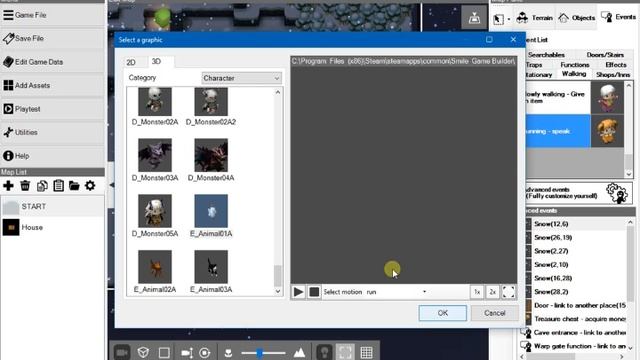Start Playtest from sidebar
640x360 pixels.
click(x=52, y=109)
